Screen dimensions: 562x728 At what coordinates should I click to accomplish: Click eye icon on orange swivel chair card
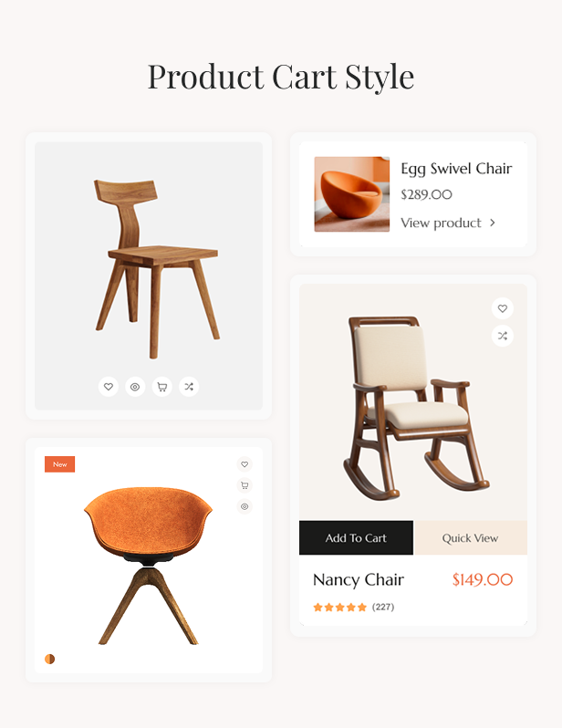point(245,506)
